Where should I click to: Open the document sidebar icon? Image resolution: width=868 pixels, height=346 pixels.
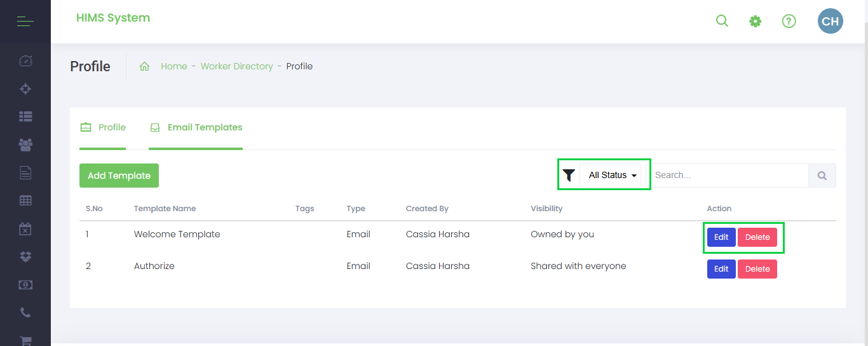pos(25,173)
